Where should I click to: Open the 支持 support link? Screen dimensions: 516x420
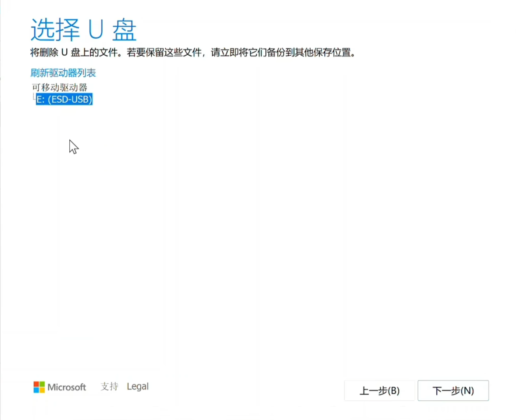tap(109, 387)
